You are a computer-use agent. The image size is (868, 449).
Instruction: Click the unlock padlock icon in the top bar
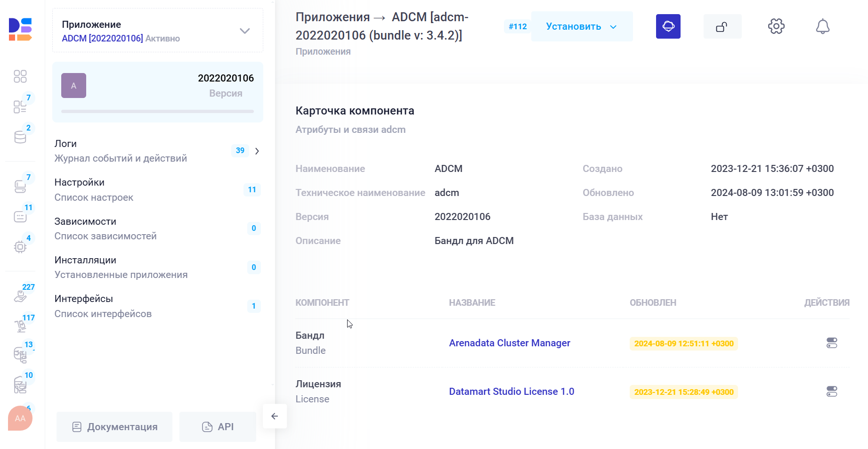point(722,26)
